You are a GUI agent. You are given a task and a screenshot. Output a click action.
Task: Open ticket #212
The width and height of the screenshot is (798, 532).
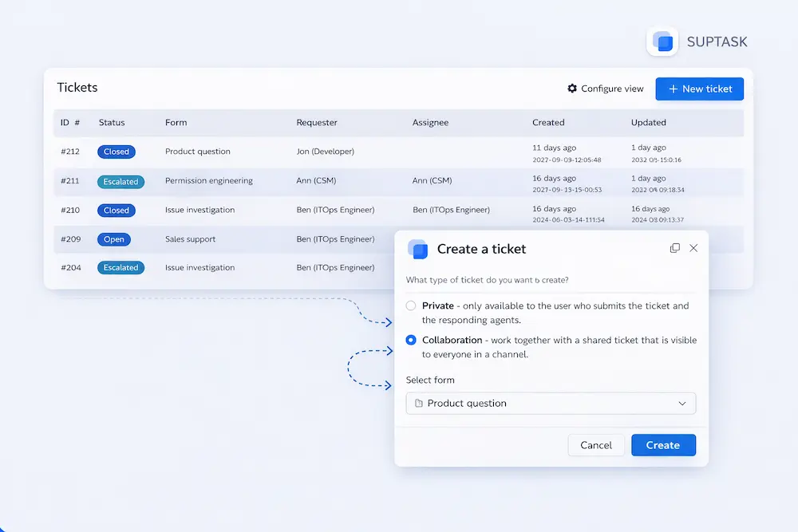[x=70, y=152]
